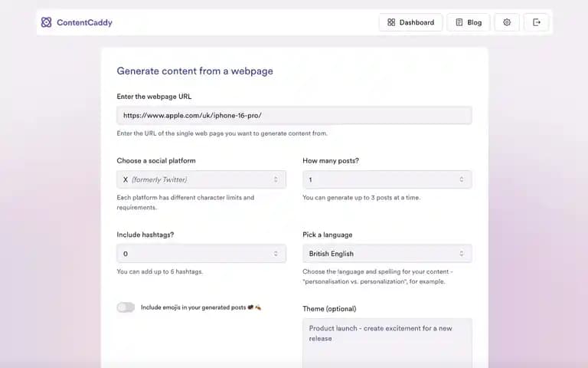Click the Dashboard grid icon
Screen dimensions: 588x368
click(391, 22)
